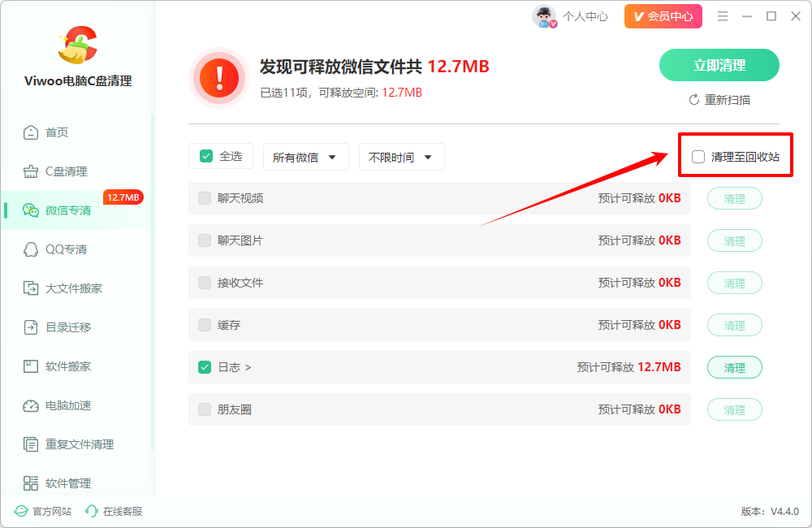Click the 官方网站 planet icon
Image resolution: width=812 pixels, height=528 pixels.
pyautogui.click(x=21, y=512)
